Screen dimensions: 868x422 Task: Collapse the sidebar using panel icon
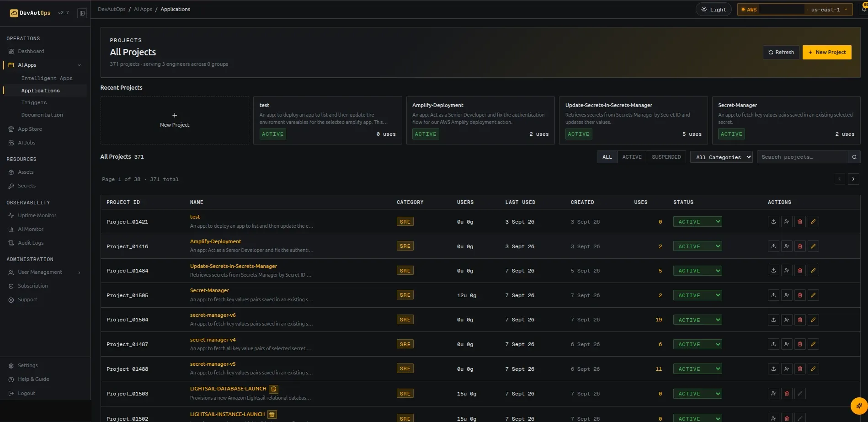pos(82,13)
